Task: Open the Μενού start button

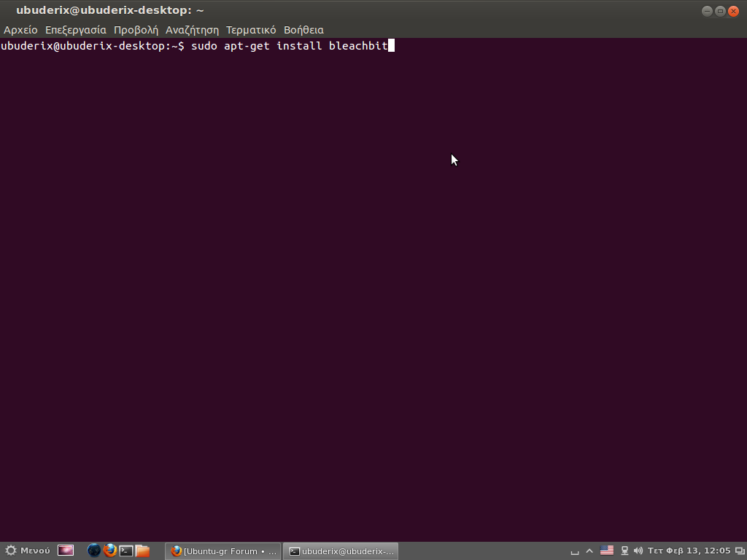Action: click(x=27, y=551)
